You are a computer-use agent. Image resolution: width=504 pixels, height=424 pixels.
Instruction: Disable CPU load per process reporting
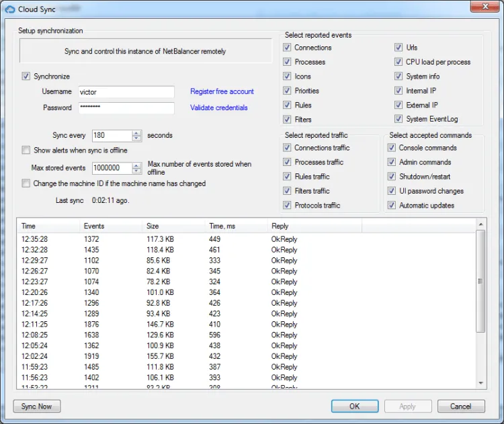pos(398,62)
